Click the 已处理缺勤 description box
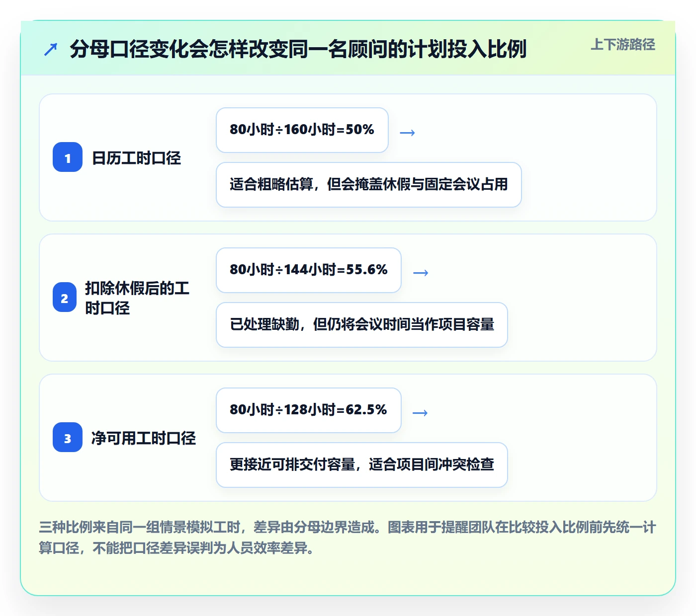 coord(362,325)
